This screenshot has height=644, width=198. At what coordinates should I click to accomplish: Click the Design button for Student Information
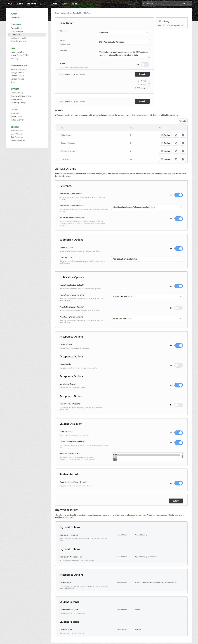tap(165, 143)
